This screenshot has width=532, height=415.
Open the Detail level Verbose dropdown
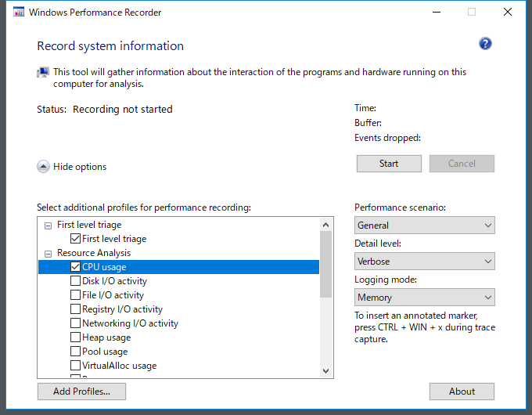425,262
